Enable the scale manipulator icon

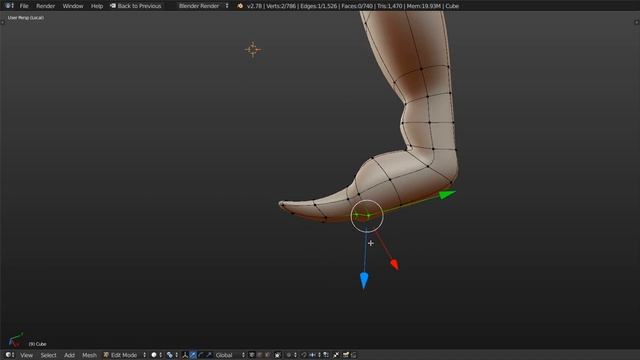pyautogui.click(x=209, y=355)
